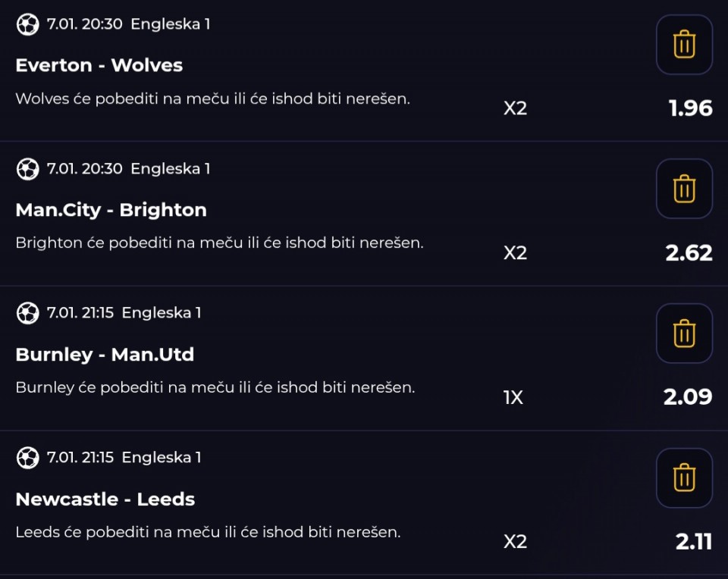
Task: Click the 1X bet type label
Action: click(x=513, y=397)
